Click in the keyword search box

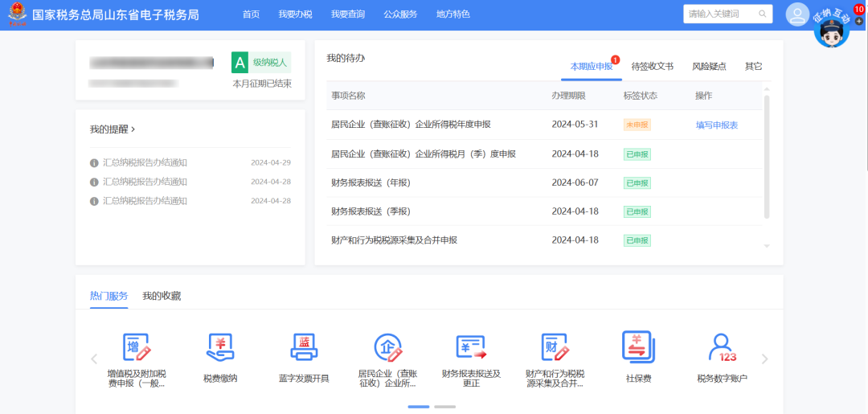click(x=721, y=14)
